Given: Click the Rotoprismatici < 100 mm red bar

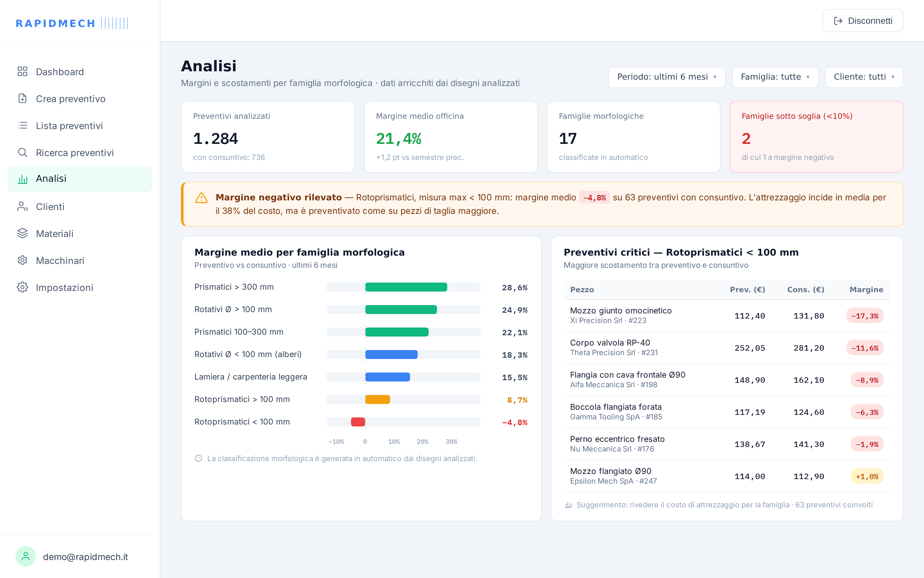Looking at the screenshot, I should pyautogui.click(x=358, y=422).
